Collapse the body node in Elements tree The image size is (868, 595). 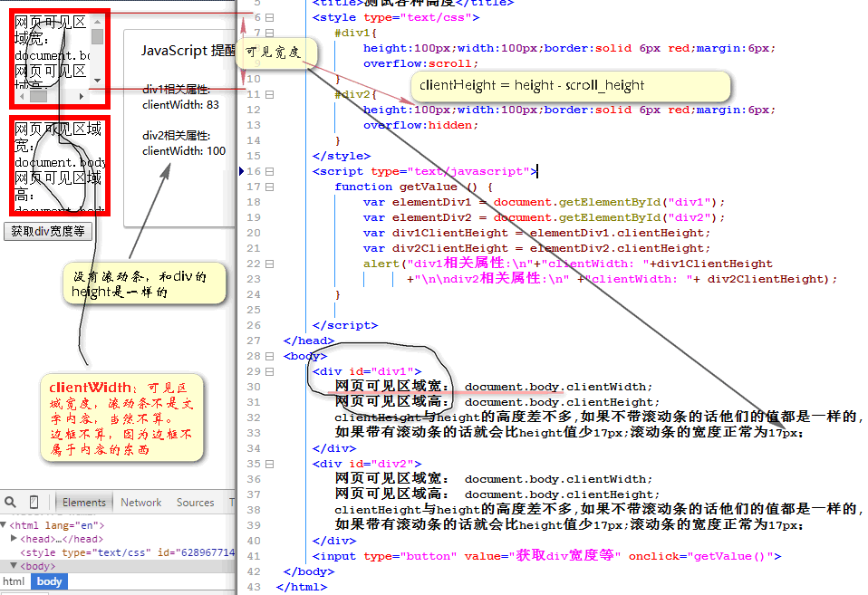pos(14,566)
